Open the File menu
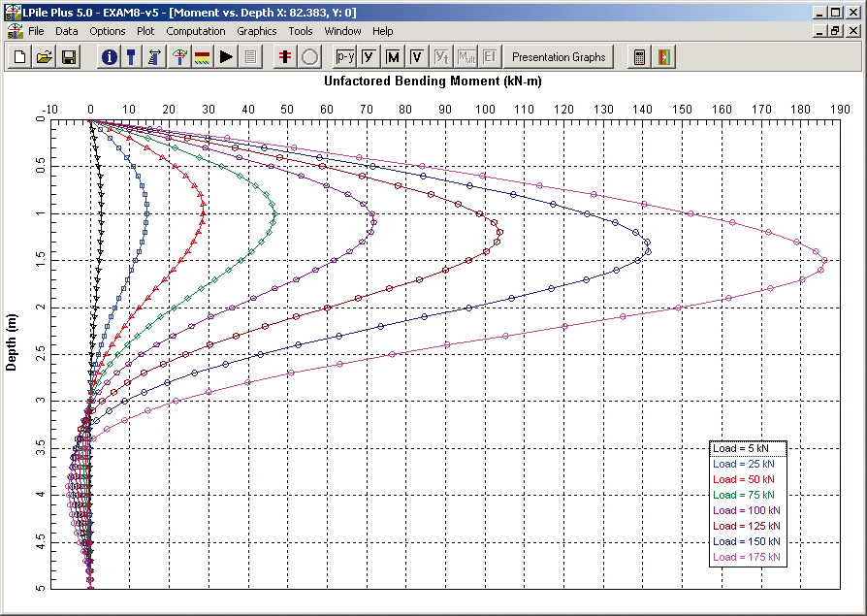The width and height of the screenshot is (867, 616). click(x=36, y=31)
